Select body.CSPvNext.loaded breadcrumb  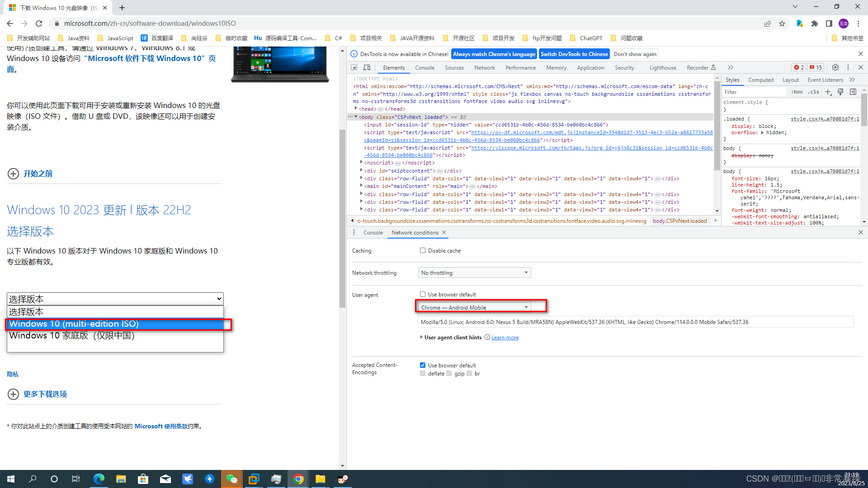[x=680, y=221]
